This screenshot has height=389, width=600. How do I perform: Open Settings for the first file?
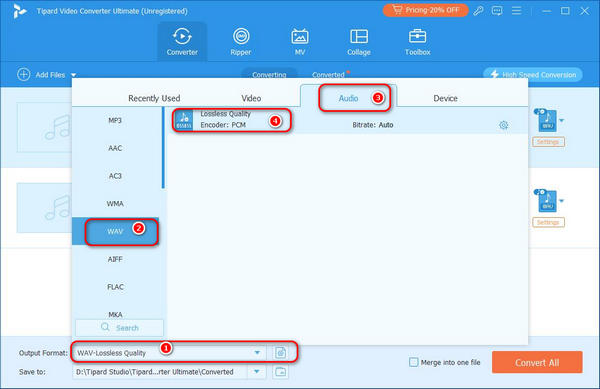548,142
